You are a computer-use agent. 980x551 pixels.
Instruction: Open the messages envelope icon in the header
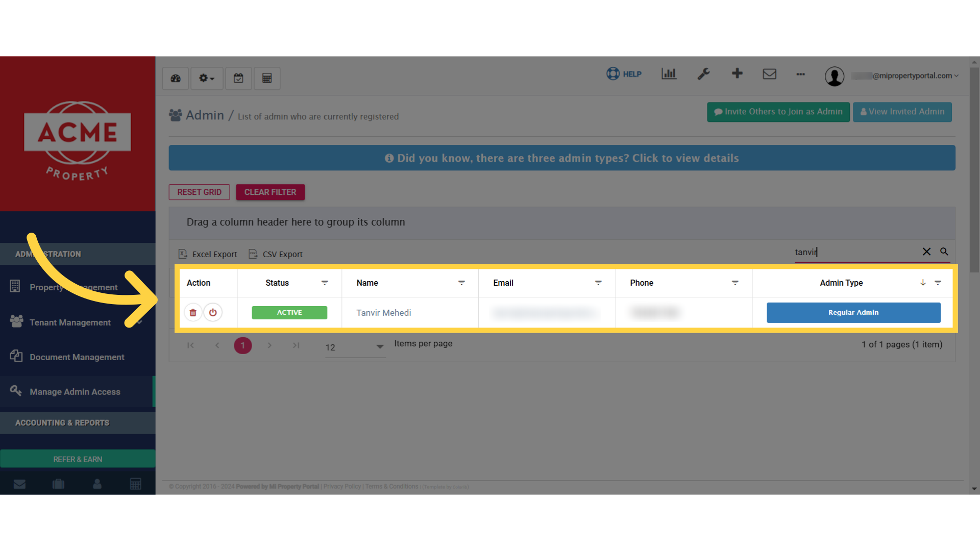[x=769, y=74]
